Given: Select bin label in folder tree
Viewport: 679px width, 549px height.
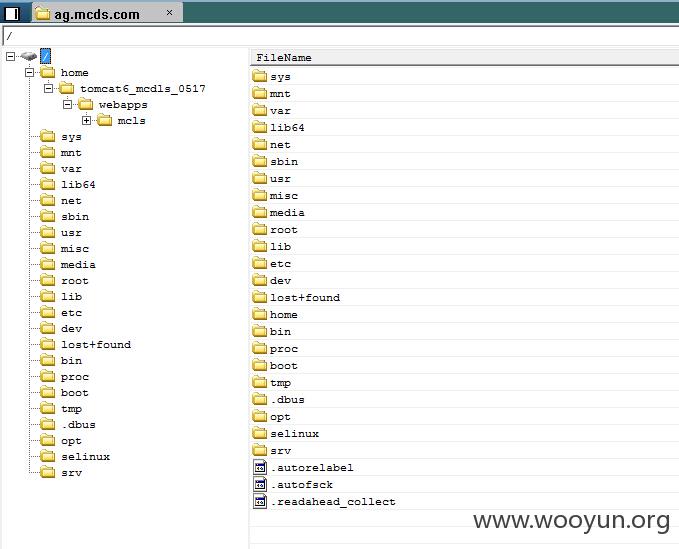Looking at the screenshot, I should point(71,361).
